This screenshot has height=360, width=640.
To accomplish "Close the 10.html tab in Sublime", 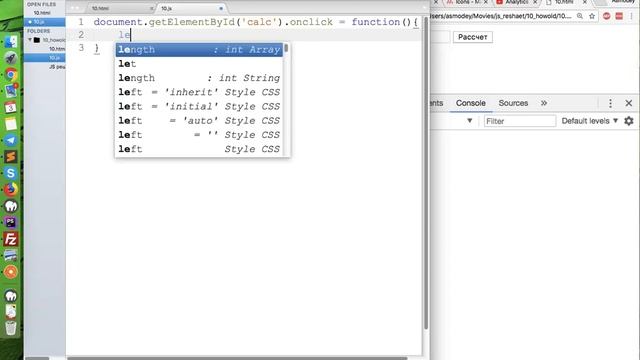I will click(151, 8).
